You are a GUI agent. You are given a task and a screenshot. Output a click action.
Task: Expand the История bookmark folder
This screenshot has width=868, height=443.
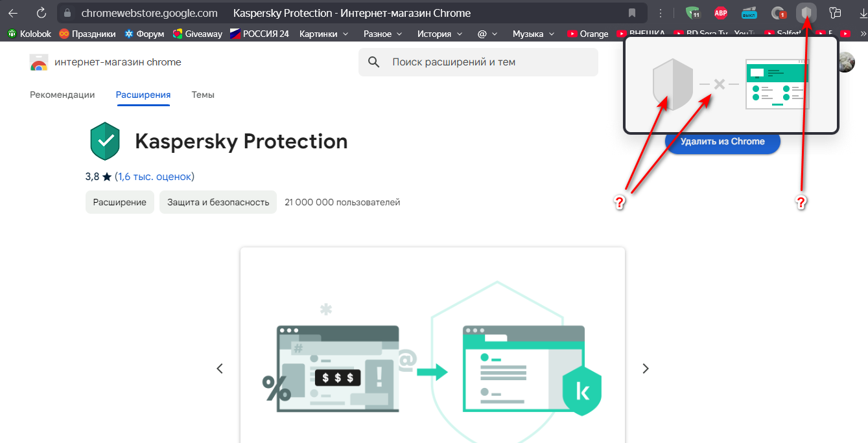(440, 34)
